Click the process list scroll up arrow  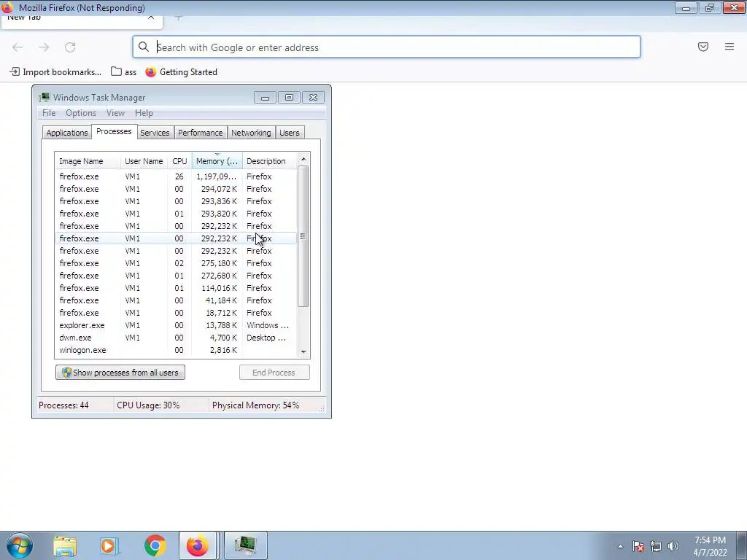click(303, 159)
